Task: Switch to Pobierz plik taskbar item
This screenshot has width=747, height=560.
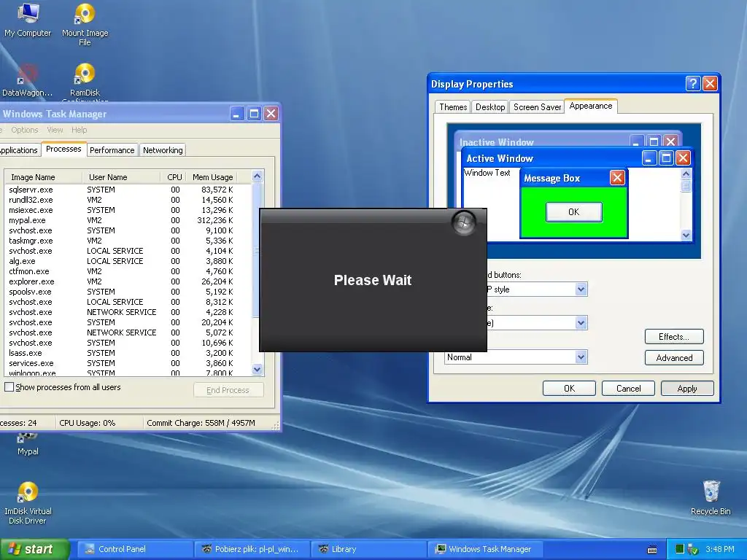Action: click(x=252, y=549)
